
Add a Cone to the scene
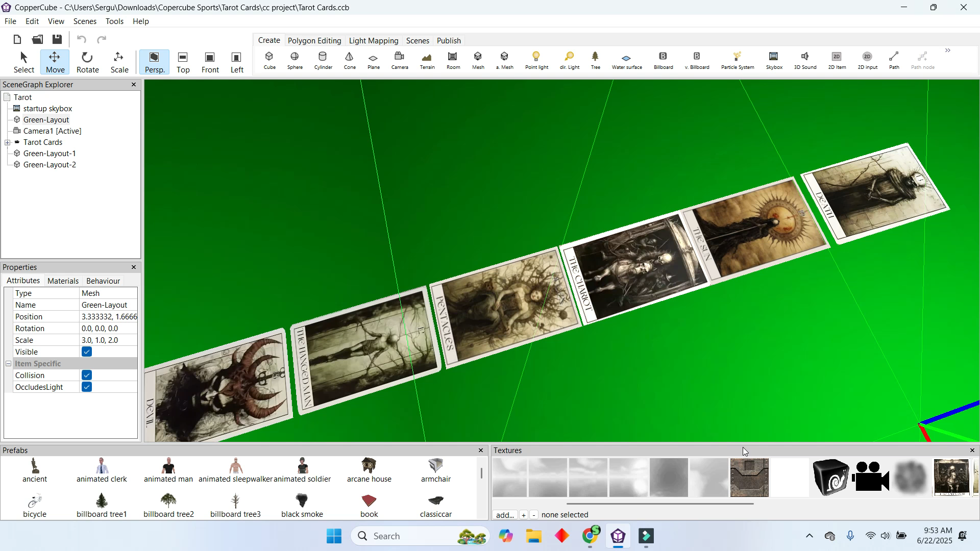click(x=350, y=61)
